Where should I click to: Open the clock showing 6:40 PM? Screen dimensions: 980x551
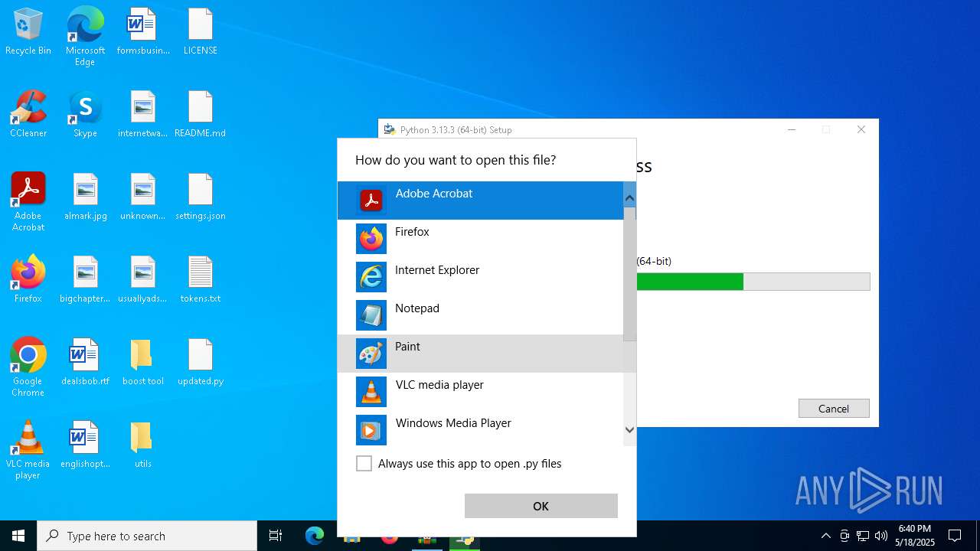[x=915, y=536]
